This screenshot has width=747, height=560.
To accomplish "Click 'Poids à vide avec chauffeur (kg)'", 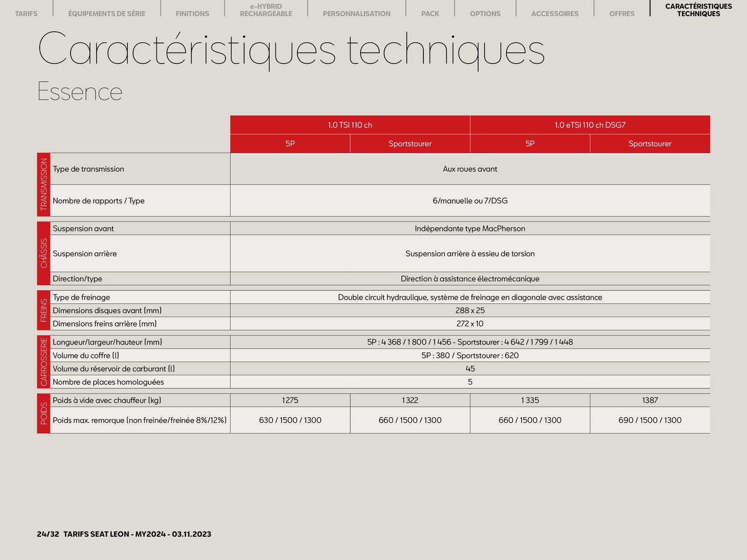I will tap(107, 400).
